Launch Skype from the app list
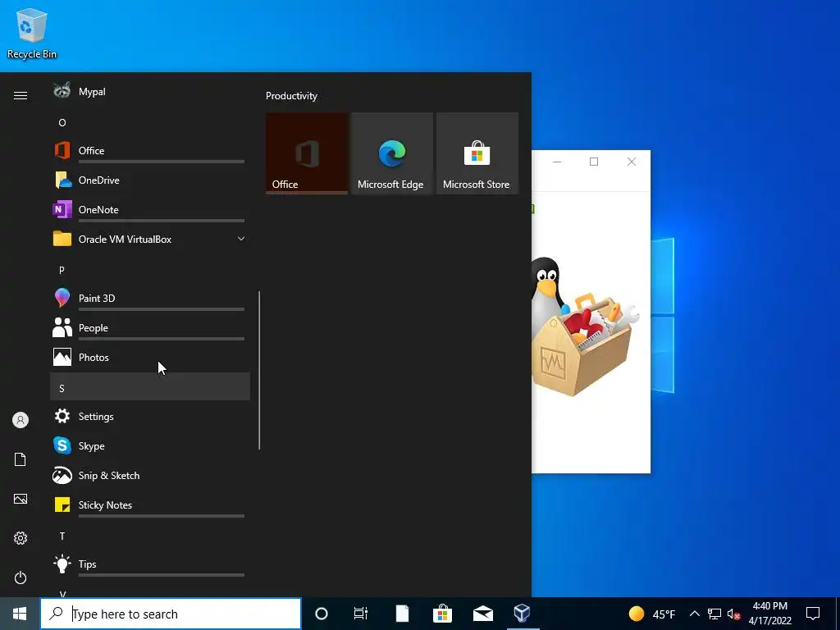 (x=150, y=445)
